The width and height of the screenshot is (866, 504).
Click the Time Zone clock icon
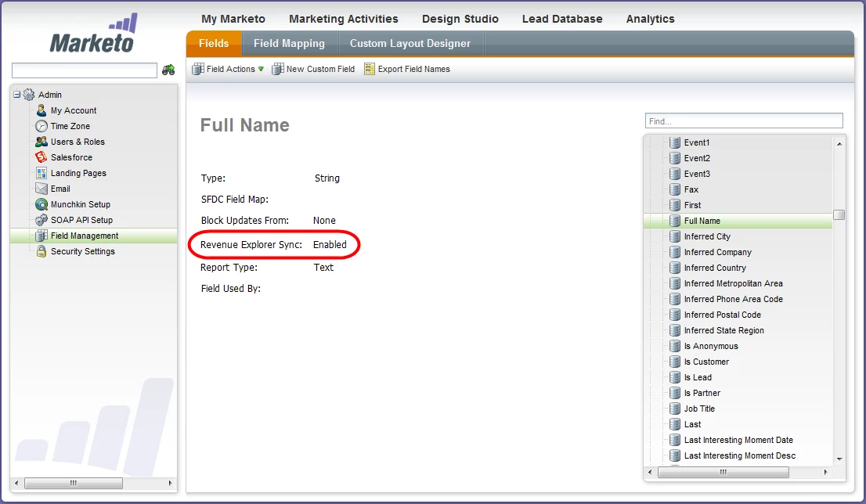(x=41, y=126)
